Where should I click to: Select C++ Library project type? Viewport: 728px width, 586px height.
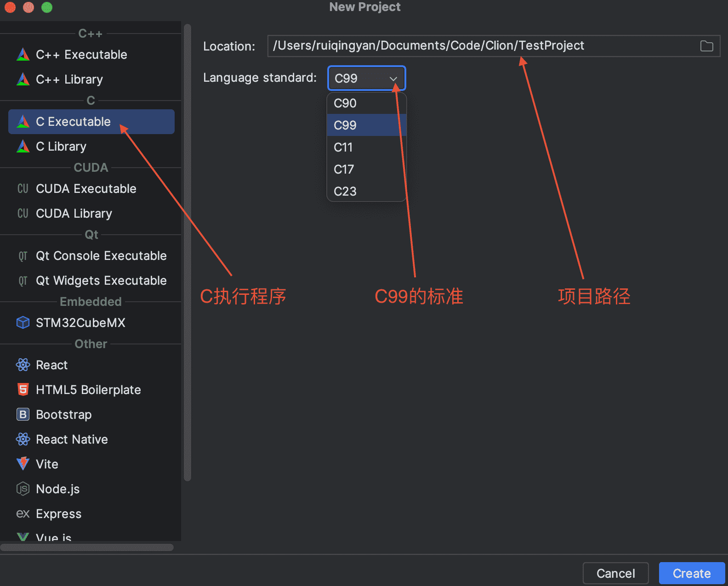[x=91, y=79]
